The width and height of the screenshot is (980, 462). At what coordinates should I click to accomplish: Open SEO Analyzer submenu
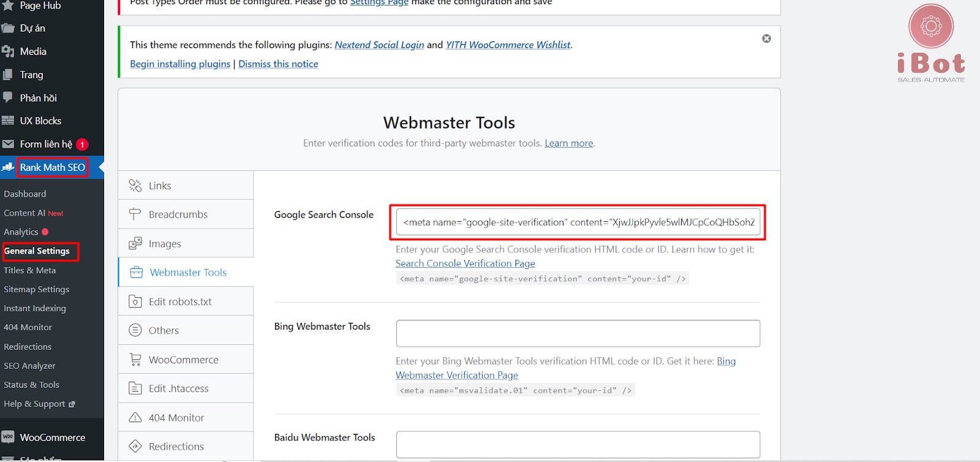coord(29,366)
